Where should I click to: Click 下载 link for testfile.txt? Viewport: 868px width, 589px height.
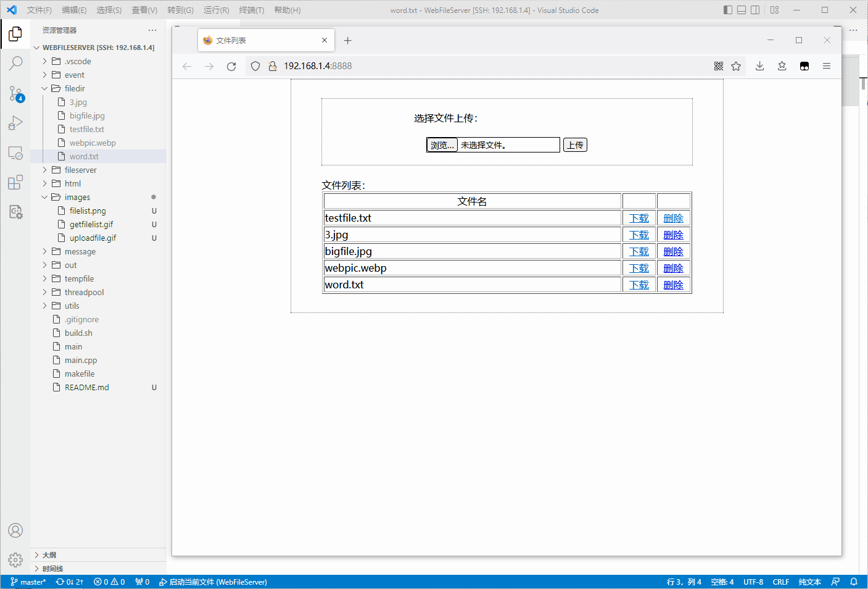(x=639, y=218)
